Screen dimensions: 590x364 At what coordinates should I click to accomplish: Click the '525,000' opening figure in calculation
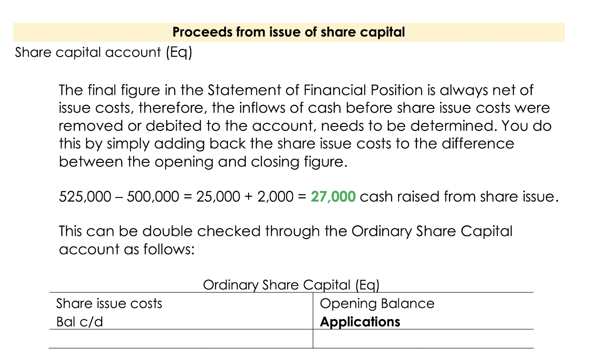tap(85, 197)
